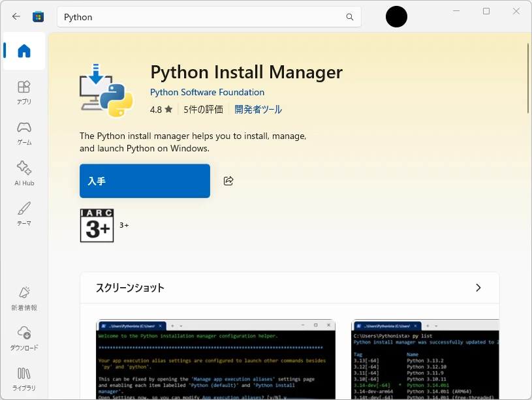Open the テーマ (Themes) section
Image resolution: width=532 pixels, height=400 pixels.
(24, 213)
